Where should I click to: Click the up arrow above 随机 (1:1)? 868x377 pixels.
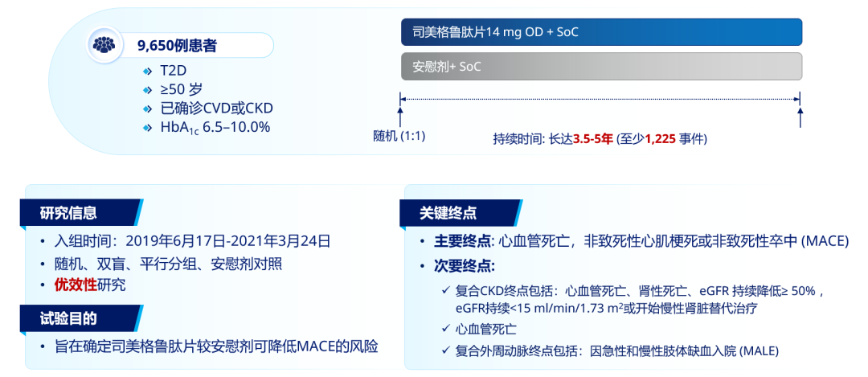399,114
